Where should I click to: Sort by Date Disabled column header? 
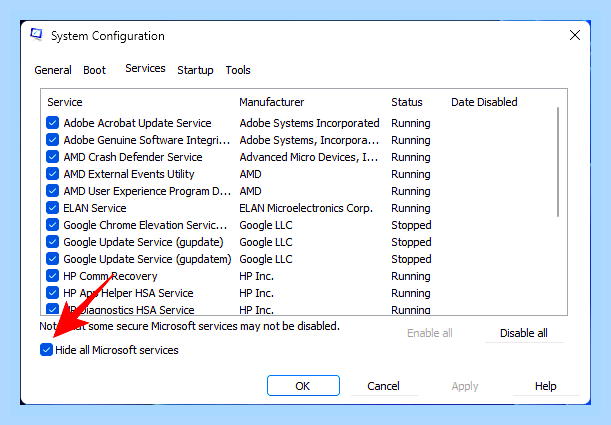484,102
